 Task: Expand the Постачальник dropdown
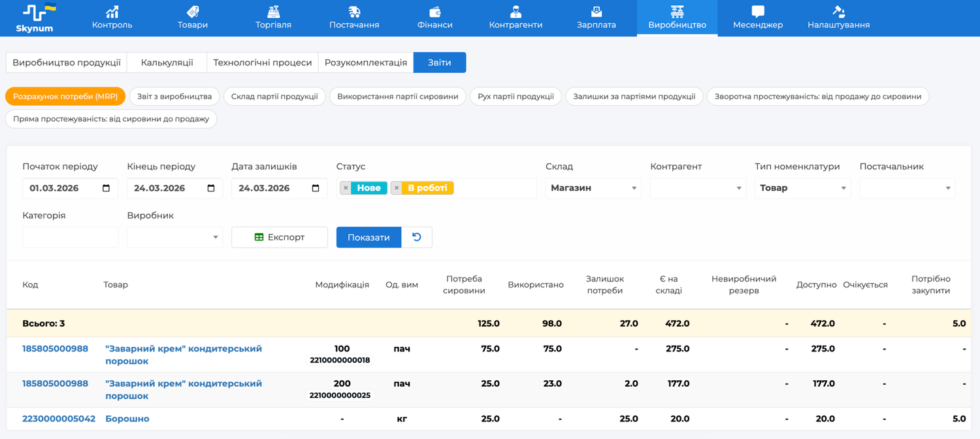click(947, 188)
